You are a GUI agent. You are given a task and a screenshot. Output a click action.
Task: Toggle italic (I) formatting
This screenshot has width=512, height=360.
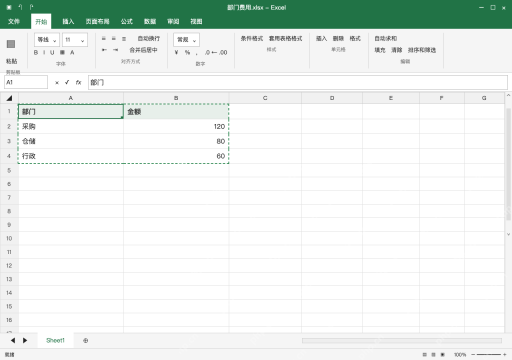pos(44,52)
